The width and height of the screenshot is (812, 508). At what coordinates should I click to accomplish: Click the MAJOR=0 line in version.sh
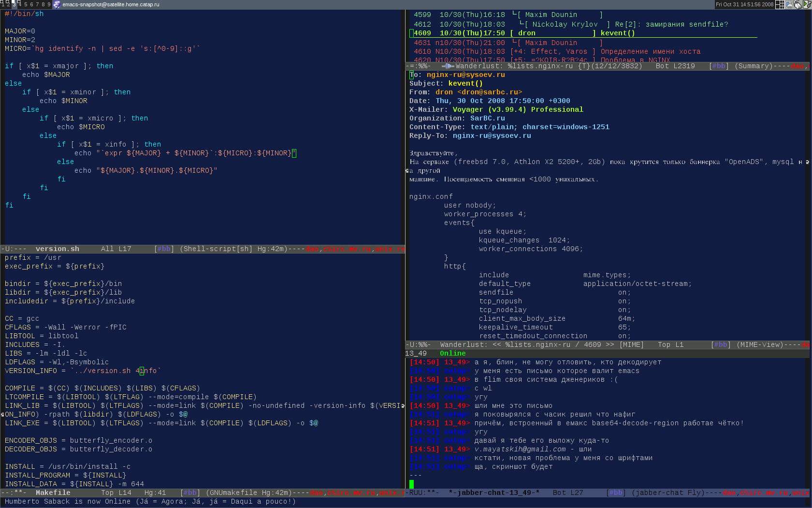[x=20, y=31]
